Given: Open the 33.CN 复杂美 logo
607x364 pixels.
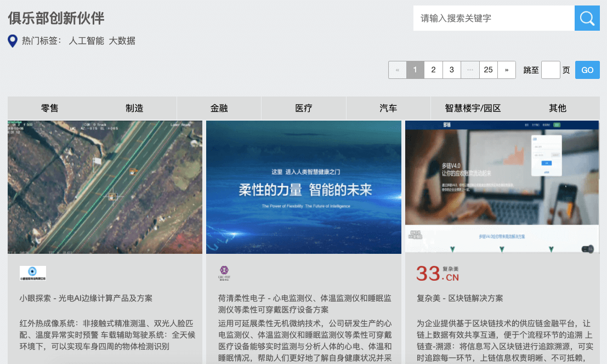Looking at the screenshot, I should point(438,273).
